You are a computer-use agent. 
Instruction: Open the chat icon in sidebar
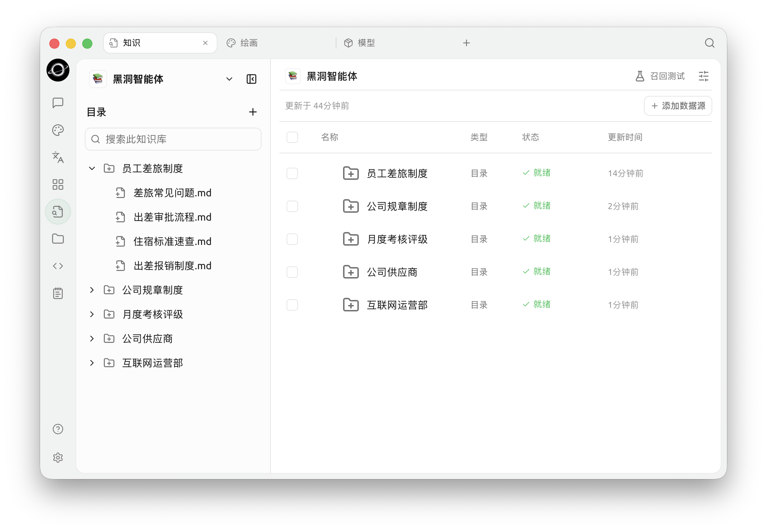(58, 103)
